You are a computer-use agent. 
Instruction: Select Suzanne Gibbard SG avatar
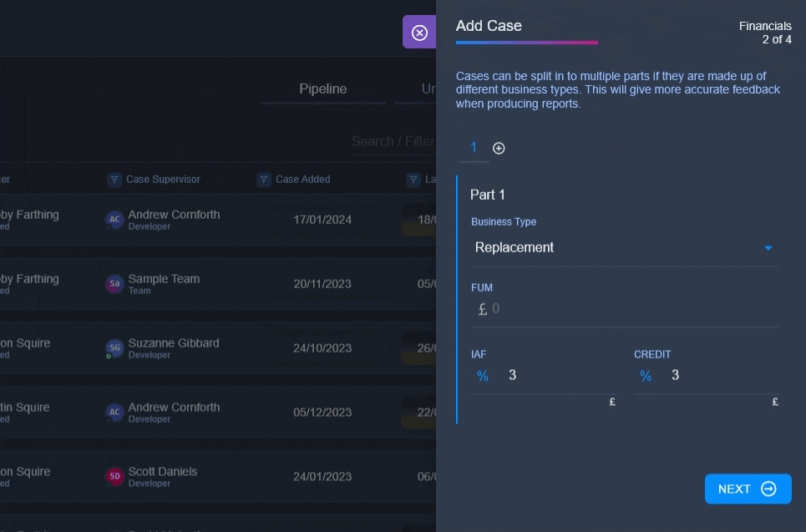pos(114,348)
